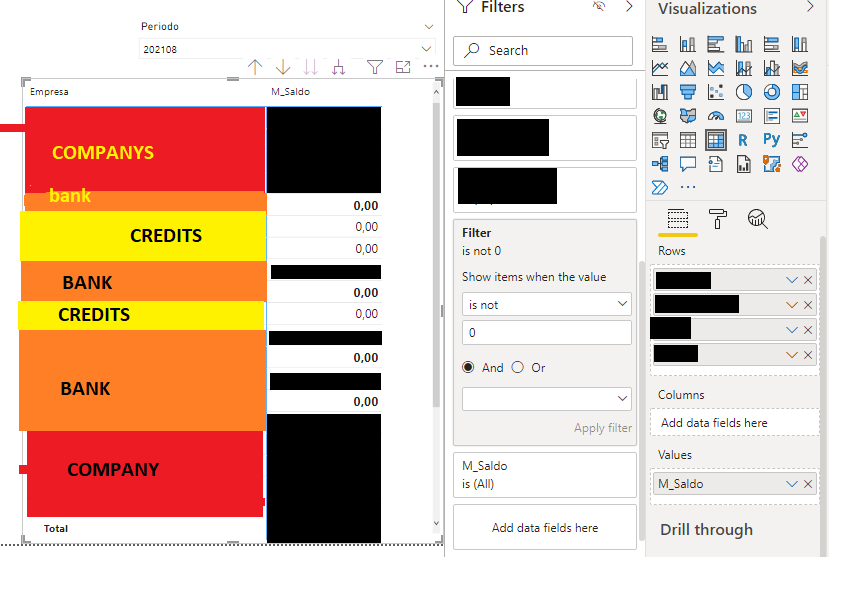The width and height of the screenshot is (864, 592).
Task: Get more visuals via the ellipsis
Action: pos(688,187)
